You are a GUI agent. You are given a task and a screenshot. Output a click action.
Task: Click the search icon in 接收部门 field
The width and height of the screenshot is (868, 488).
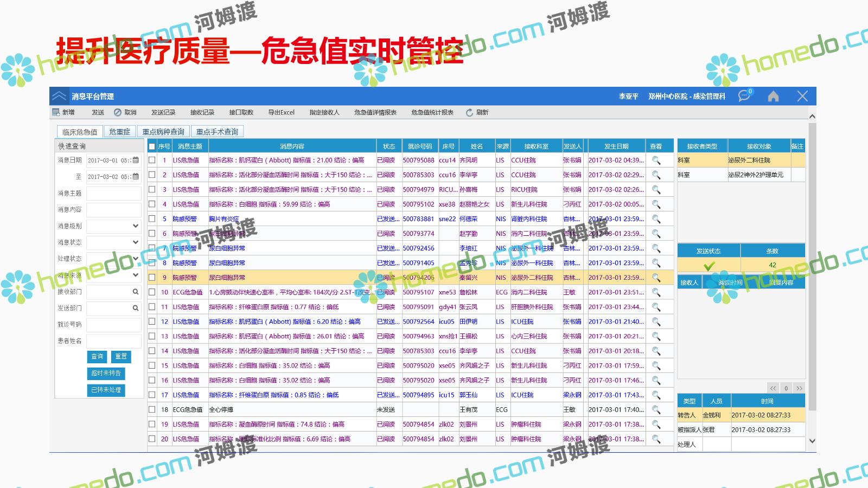pos(136,292)
